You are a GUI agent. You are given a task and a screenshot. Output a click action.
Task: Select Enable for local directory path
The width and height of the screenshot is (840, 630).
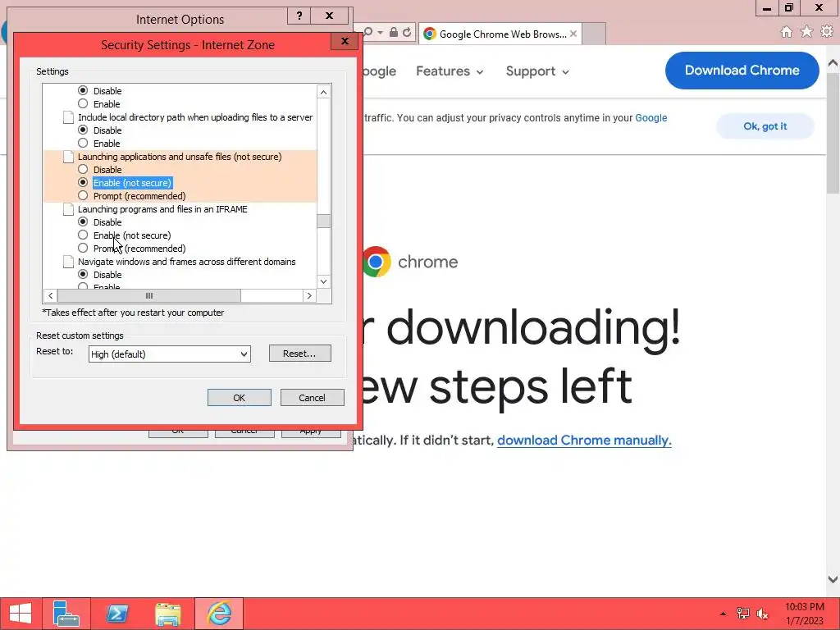pos(83,143)
